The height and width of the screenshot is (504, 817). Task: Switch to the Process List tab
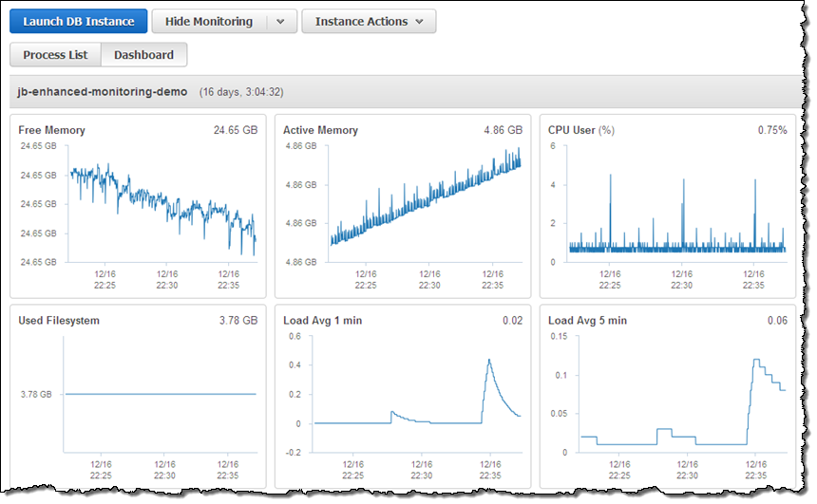click(55, 55)
